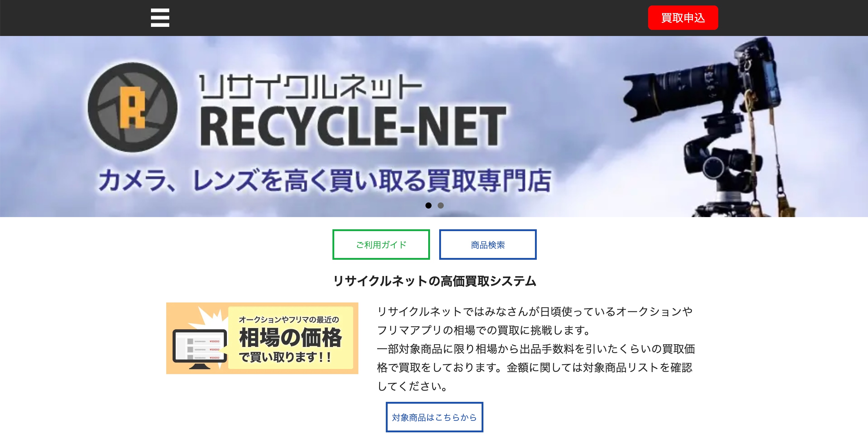This screenshot has width=868, height=436.
Task: Click the 相場の価格 promotional image
Action: pos(262,338)
